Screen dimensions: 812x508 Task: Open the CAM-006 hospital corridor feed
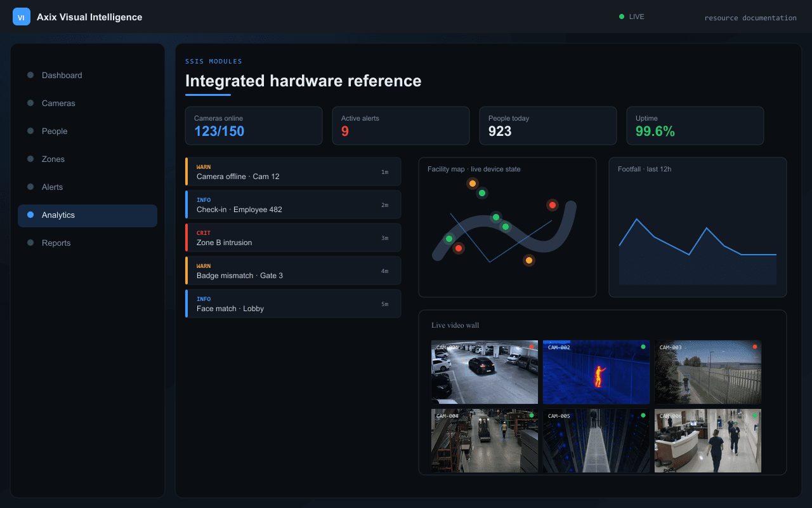tap(708, 441)
